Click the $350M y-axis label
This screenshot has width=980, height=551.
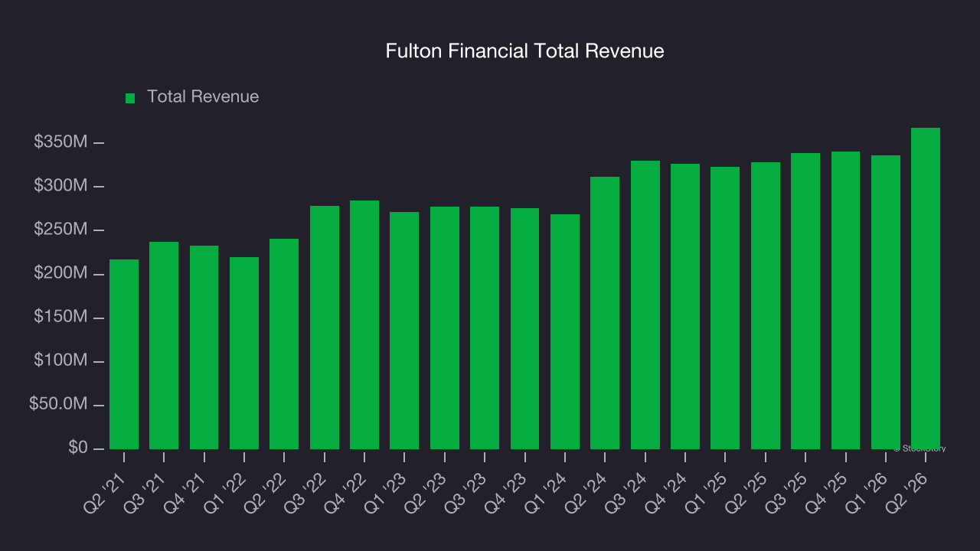pos(60,142)
